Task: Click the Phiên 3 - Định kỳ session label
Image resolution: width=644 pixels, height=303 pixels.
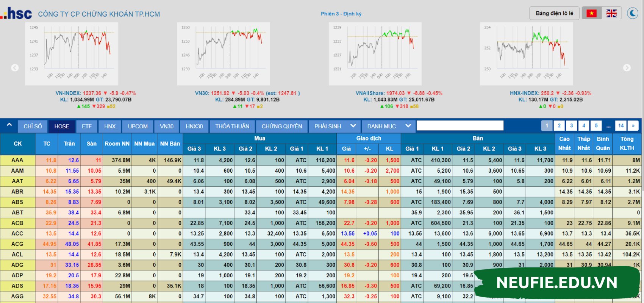Action: tap(341, 14)
